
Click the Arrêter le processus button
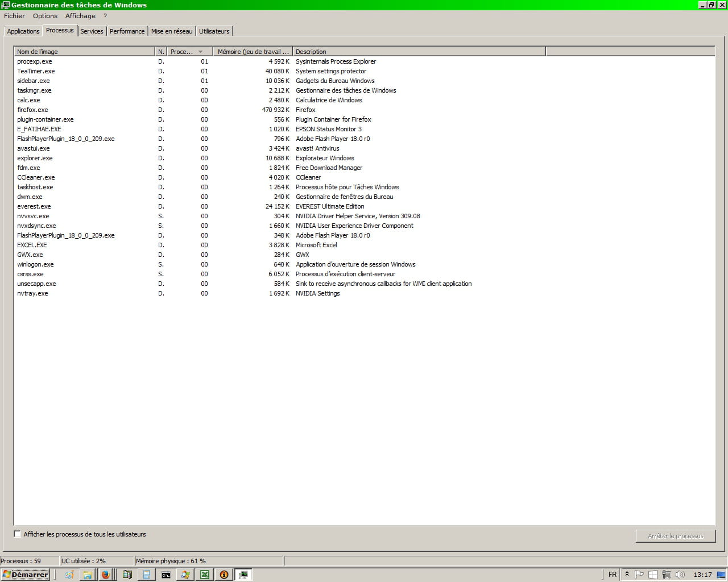pyautogui.click(x=676, y=536)
